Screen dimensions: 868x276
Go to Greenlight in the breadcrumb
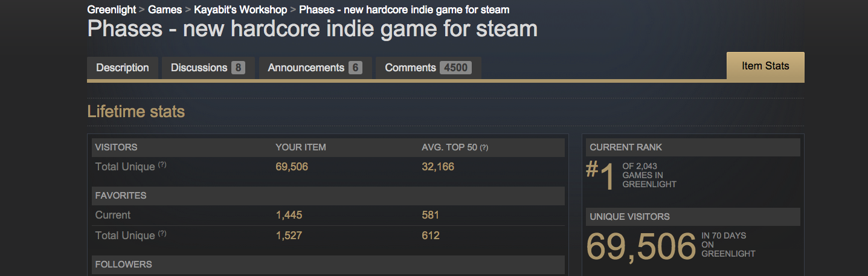pyautogui.click(x=112, y=10)
